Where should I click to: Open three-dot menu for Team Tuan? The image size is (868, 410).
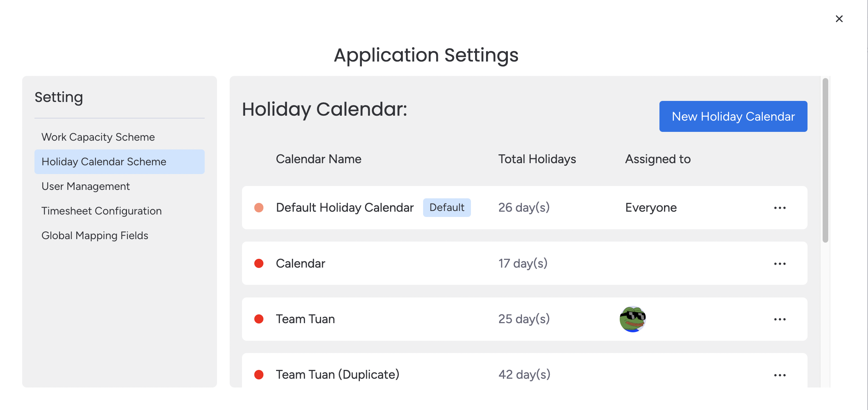[x=780, y=319]
